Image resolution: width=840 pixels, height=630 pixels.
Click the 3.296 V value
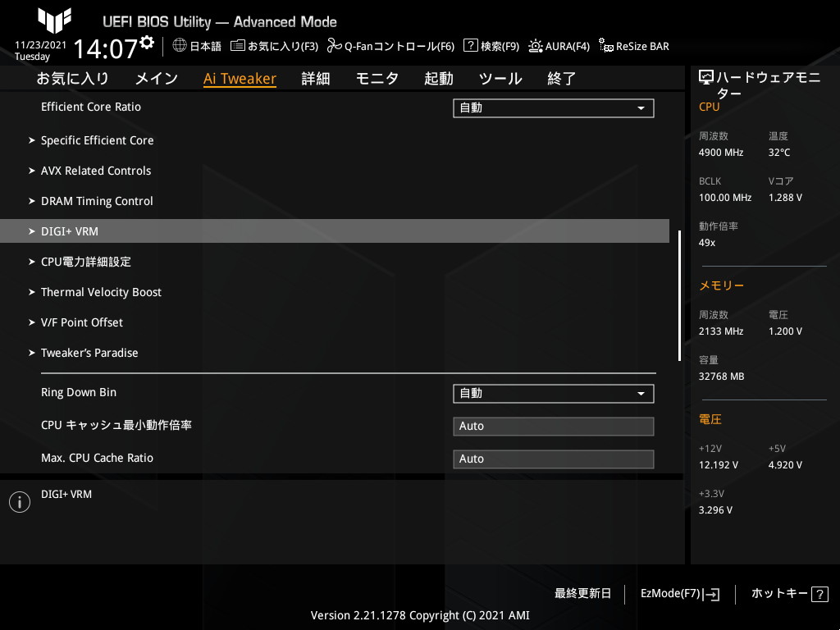pyautogui.click(x=715, y=510)
